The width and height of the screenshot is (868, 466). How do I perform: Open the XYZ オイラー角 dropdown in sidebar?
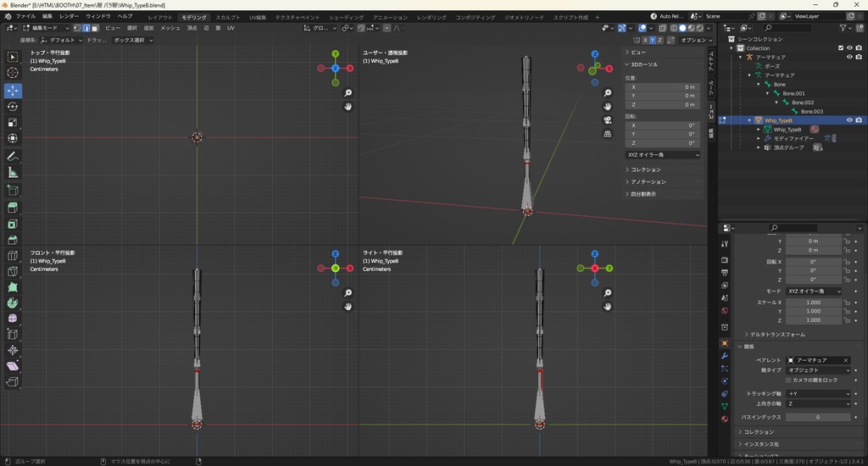[x=663, y=155]
